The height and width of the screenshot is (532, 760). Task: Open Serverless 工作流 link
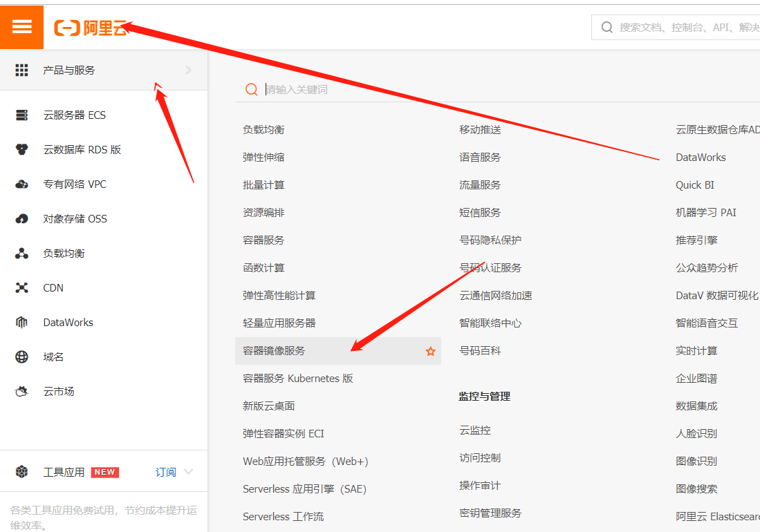pos(283,517)
